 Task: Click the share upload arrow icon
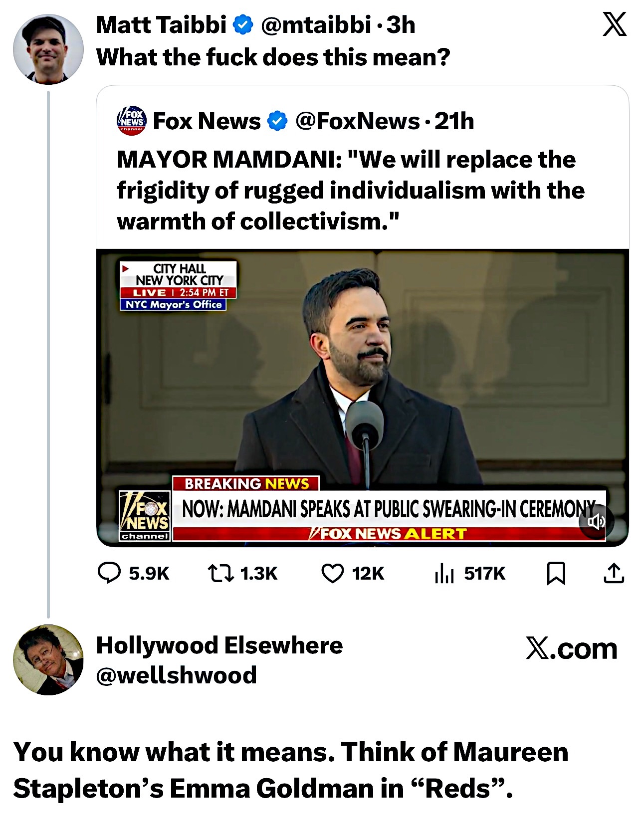pyautogui.click(x=614, y=573)
